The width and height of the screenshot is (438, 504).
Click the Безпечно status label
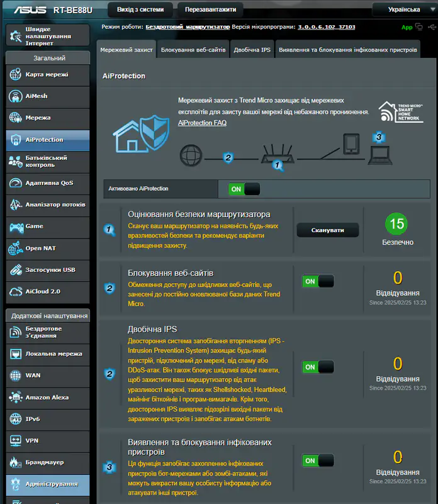398,242
